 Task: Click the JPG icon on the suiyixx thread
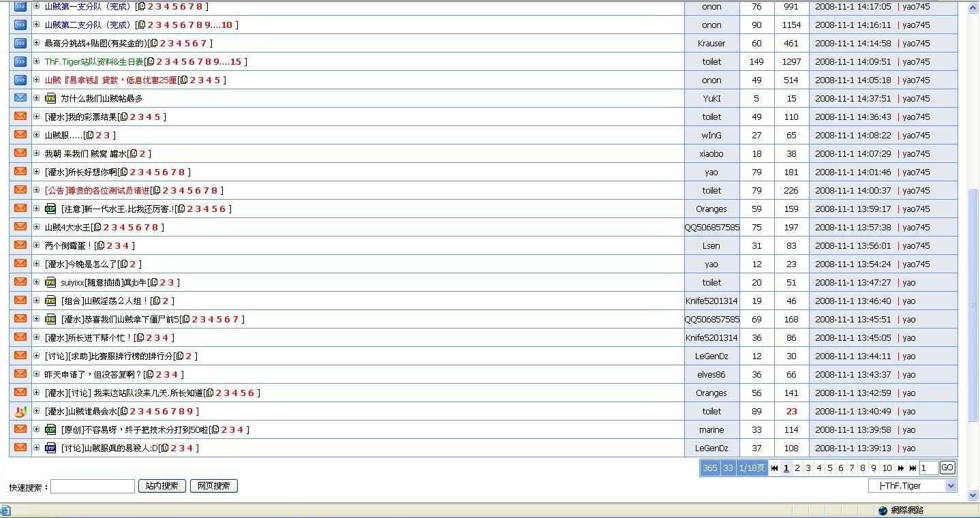pos(50,282)
